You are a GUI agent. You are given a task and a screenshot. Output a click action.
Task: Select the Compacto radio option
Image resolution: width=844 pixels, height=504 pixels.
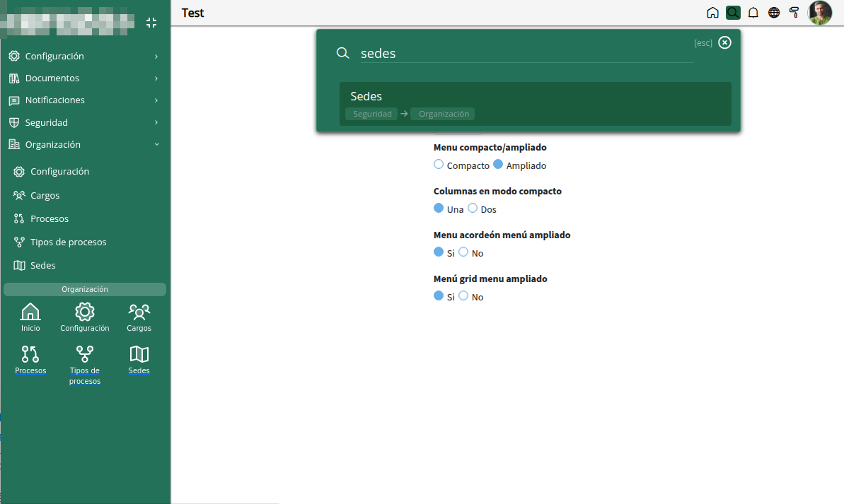pyautogui.click(x=439, y=165)
